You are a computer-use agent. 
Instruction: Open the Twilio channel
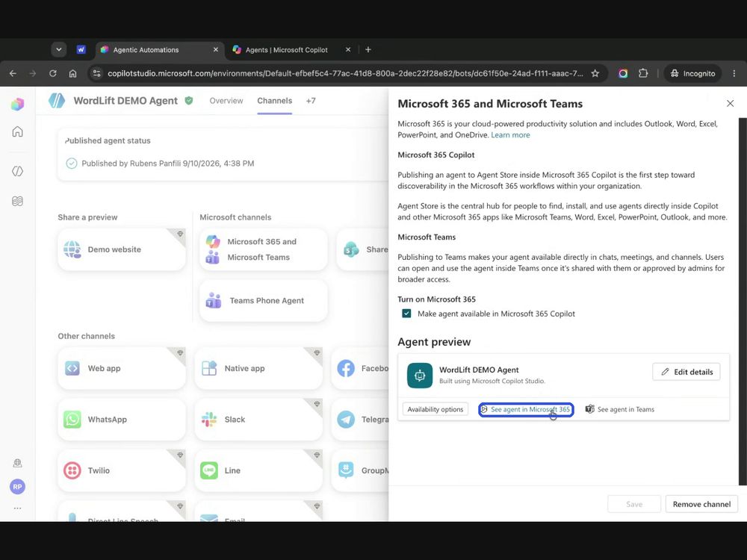click(x=122, y=470)
